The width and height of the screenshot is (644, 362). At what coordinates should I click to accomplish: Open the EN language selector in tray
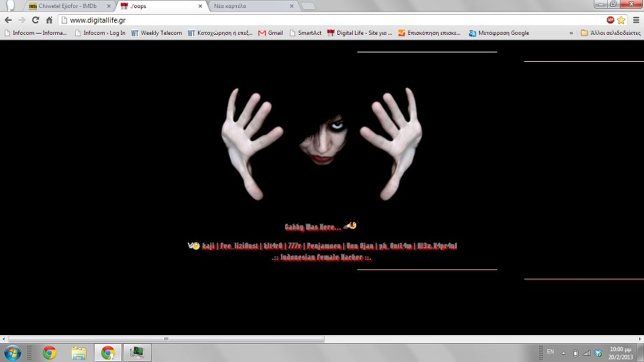point(550,352)
